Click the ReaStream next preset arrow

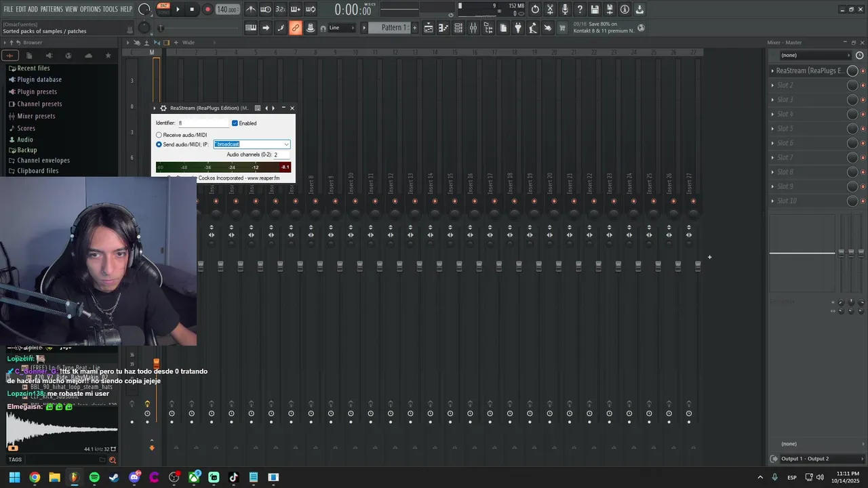tap(273, 108)
